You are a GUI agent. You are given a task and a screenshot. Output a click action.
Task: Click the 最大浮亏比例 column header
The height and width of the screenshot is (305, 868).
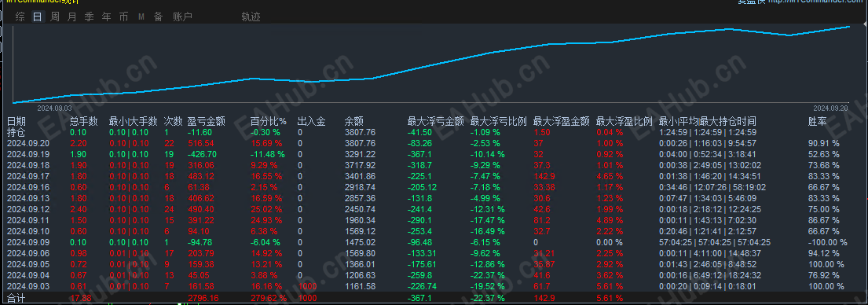pos(498,121)
